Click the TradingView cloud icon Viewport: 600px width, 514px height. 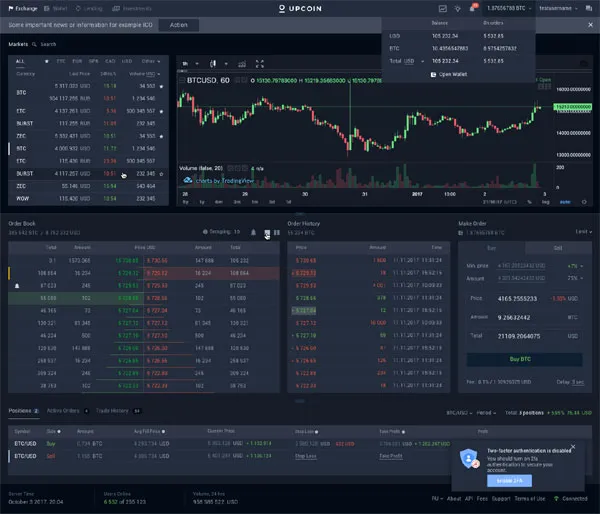[188, 180]
